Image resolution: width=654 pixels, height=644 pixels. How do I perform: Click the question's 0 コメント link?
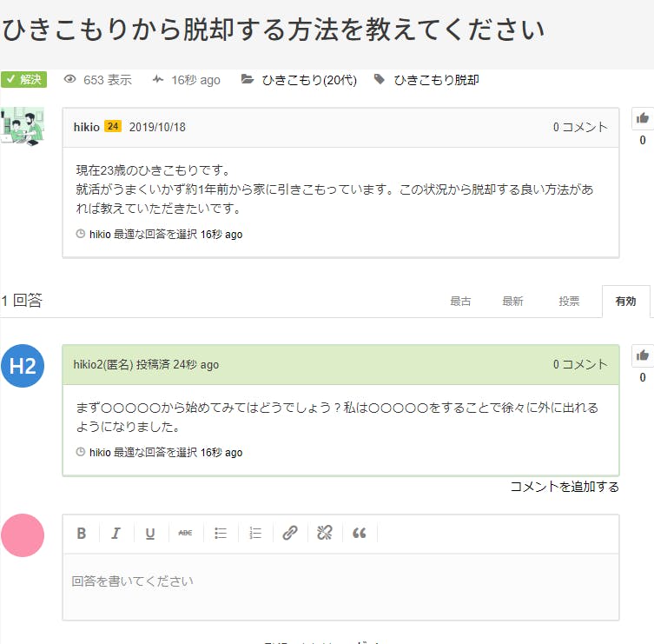[x=580, y=127]
